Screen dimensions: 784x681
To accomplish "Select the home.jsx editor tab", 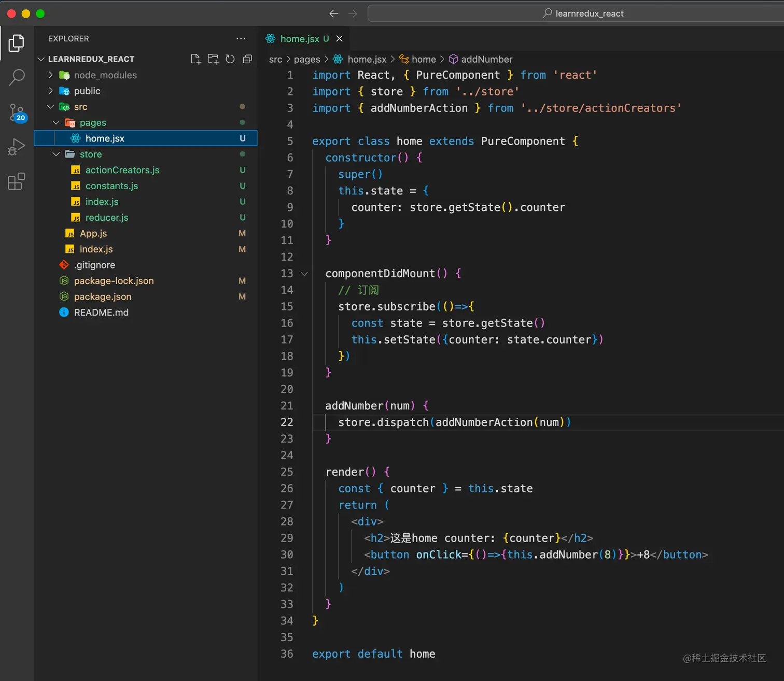I will [299, 39].
